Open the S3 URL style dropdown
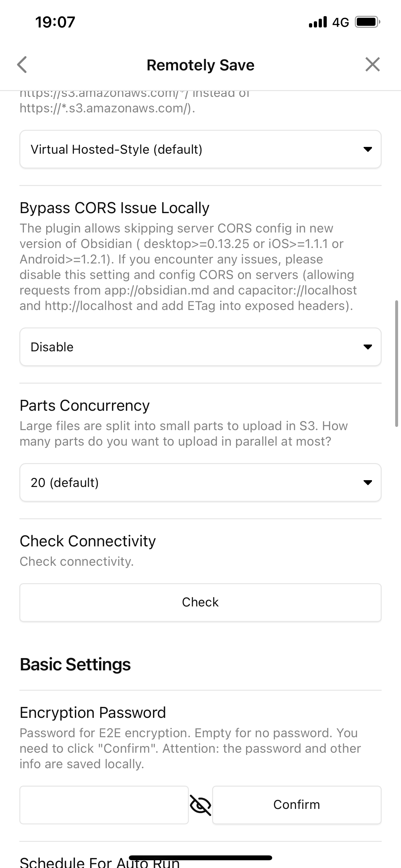Viewport: 401px width, 868px height. (x=200, y=149)
